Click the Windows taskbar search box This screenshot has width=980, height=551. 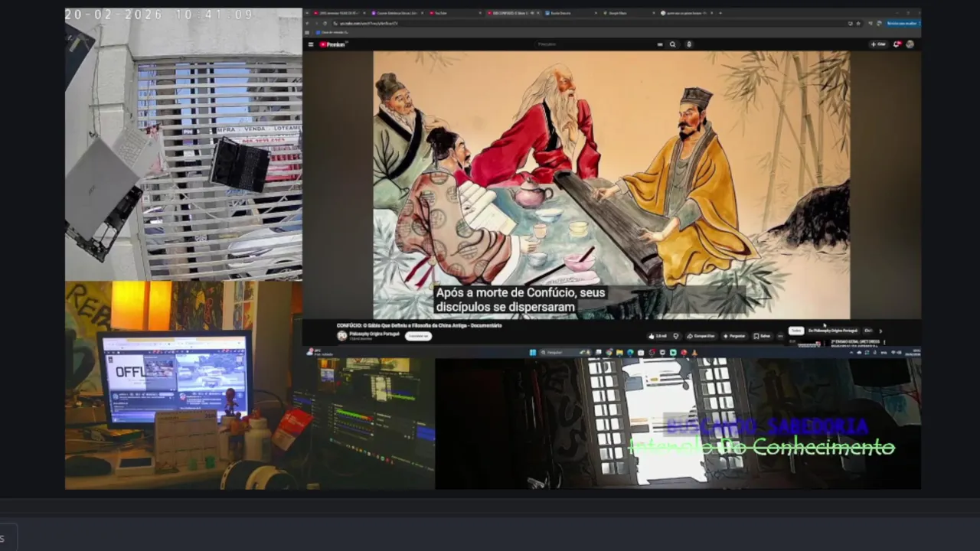coord(565,352)
